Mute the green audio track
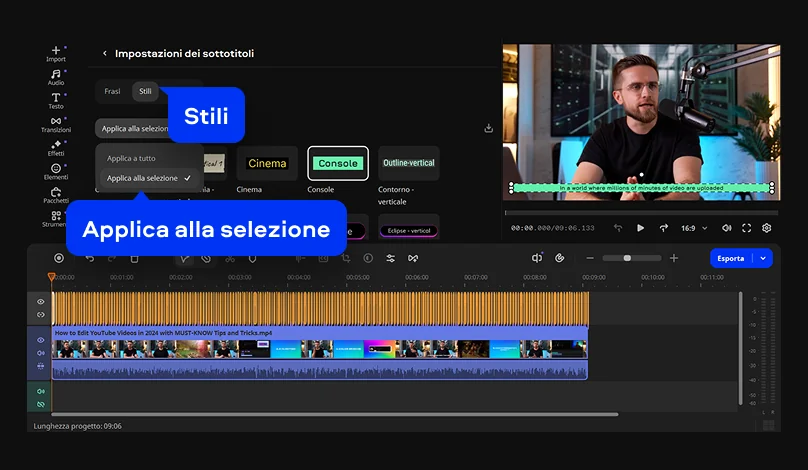This screenshot has height=470, width=808. [x=41, y=392]
